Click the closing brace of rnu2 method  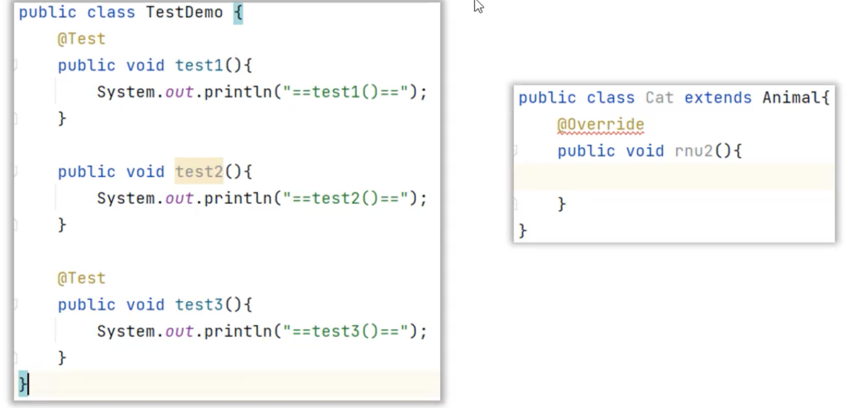point(561,204)
